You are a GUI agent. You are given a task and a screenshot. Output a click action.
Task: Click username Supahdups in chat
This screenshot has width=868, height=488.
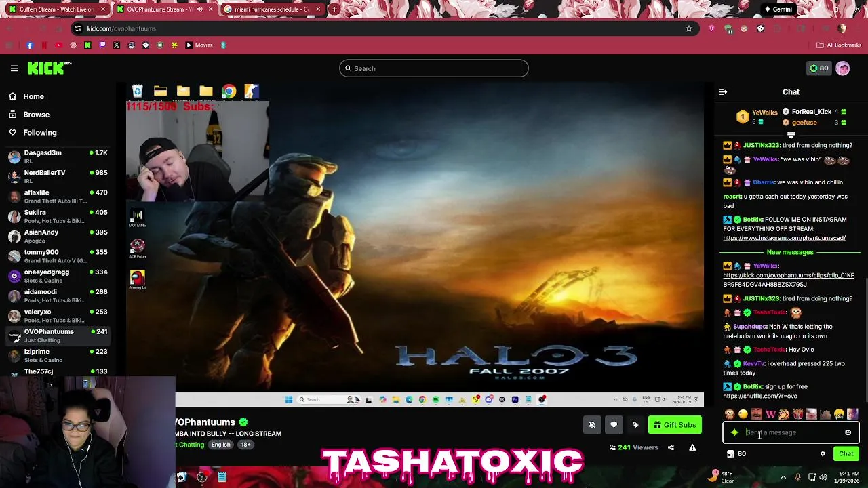pos(749,327)
